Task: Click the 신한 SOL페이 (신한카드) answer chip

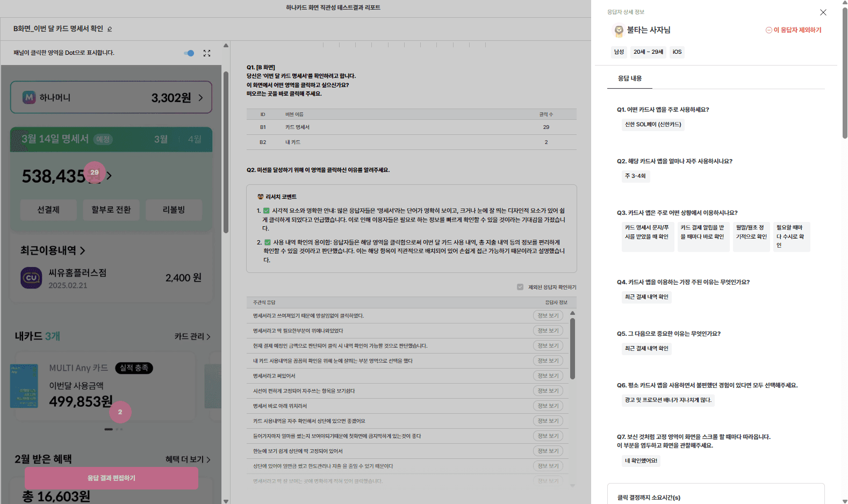Action: [x=653, y=125]
